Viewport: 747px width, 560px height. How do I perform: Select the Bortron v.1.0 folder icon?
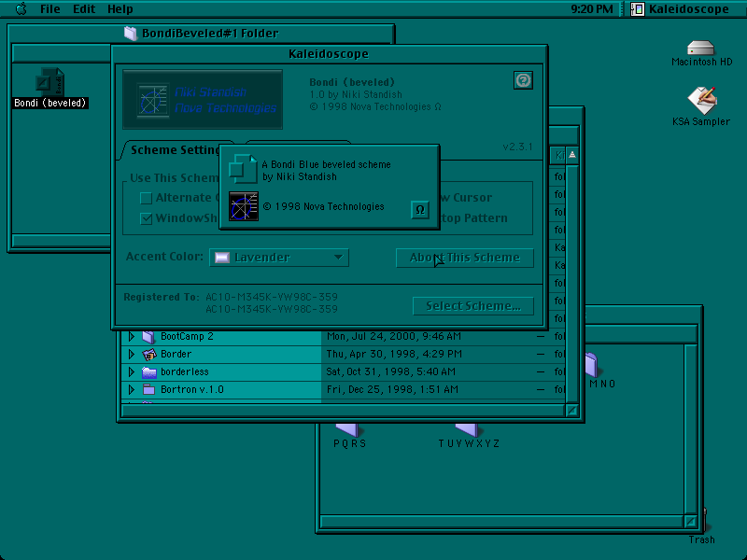148,389
